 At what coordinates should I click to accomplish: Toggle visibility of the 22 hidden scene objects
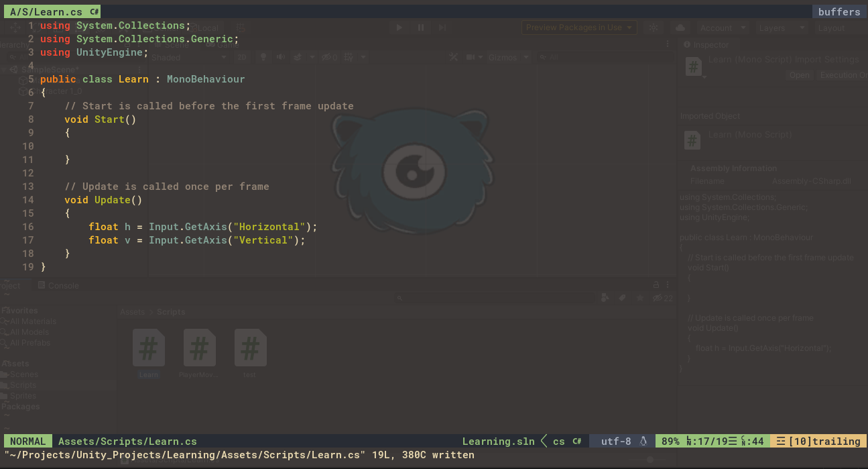point(658,298)
